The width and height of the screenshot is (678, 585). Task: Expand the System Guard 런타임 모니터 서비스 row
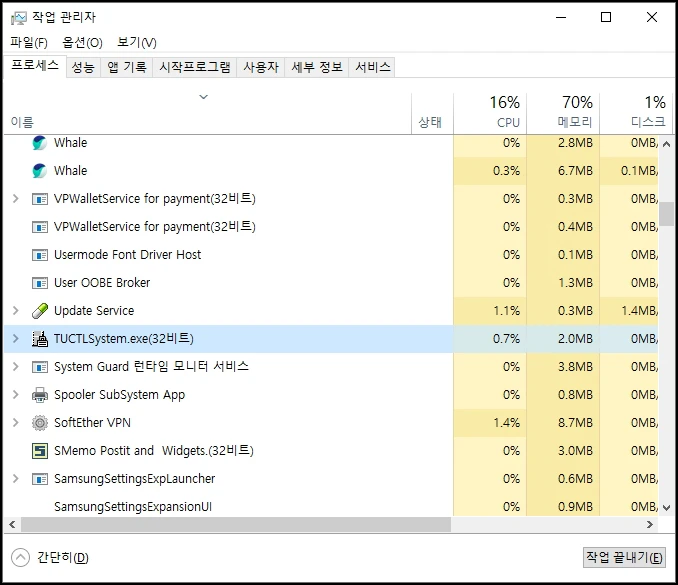click(x=16, y=367)
